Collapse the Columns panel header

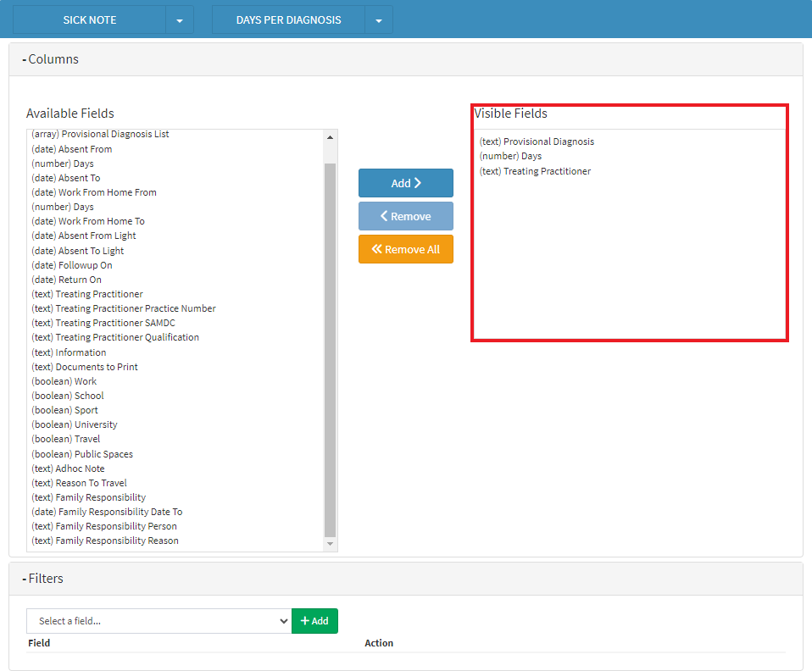coord(51,59)
